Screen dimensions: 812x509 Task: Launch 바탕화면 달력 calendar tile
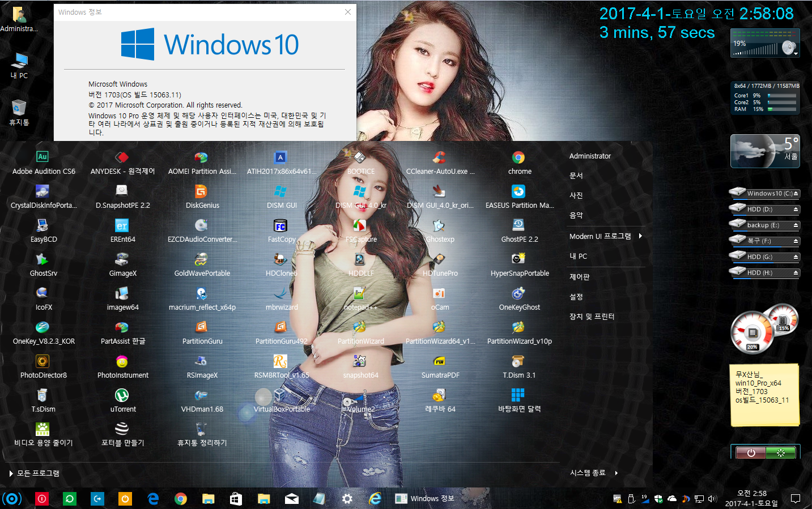[x=519, y=401]
